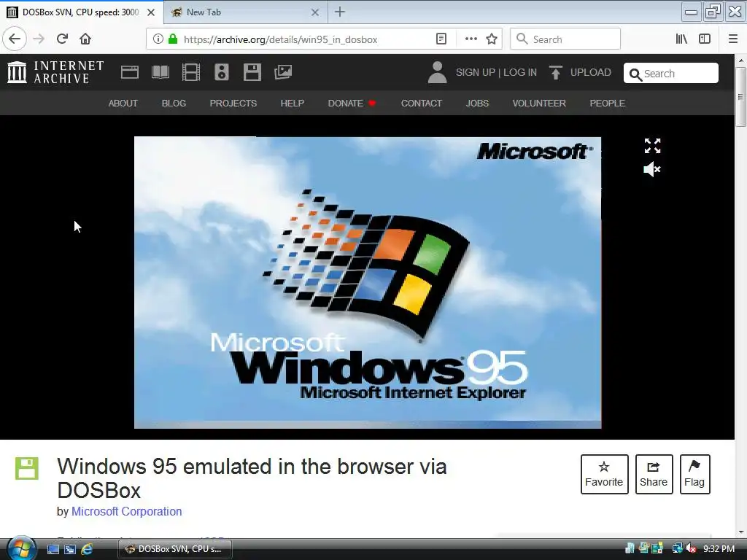Click the Flag button
747x560 pixels.
pyautogui.click(x=694, y=474)
